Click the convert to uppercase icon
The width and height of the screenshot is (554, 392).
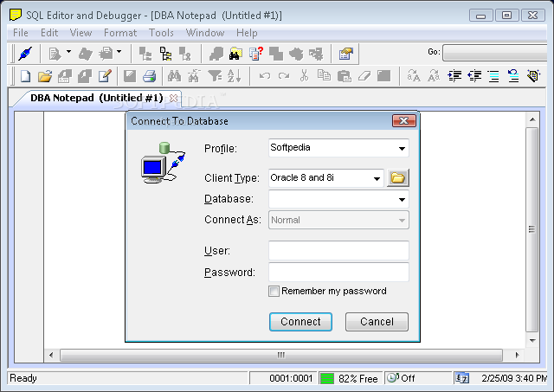(414, 76)
